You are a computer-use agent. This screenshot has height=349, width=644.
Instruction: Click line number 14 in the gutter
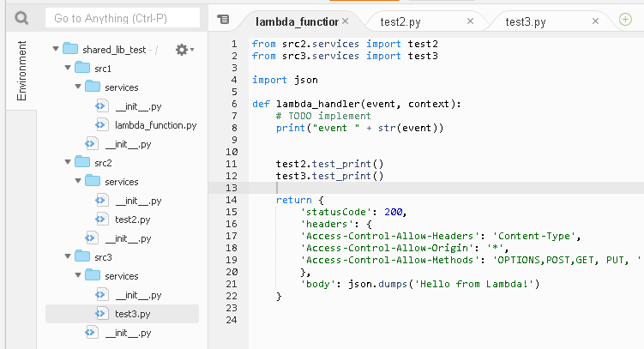232,200
